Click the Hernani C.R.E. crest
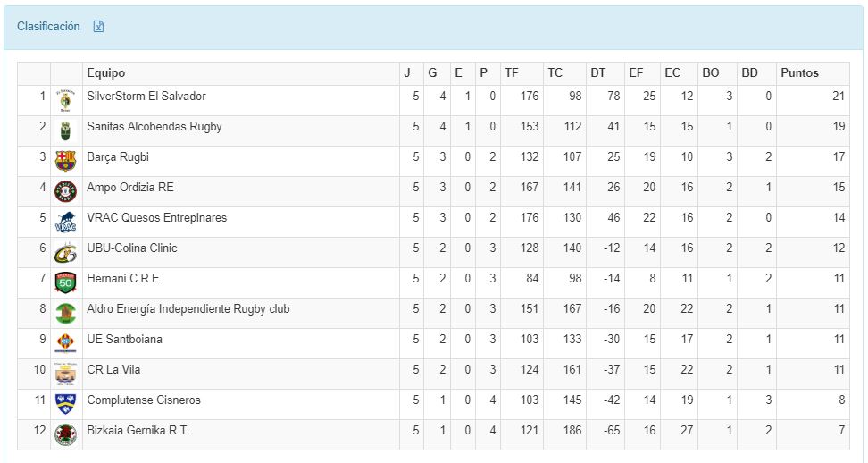Image resolution: width=868 pixels, height=463 pixels. click(x=65, y=282)
